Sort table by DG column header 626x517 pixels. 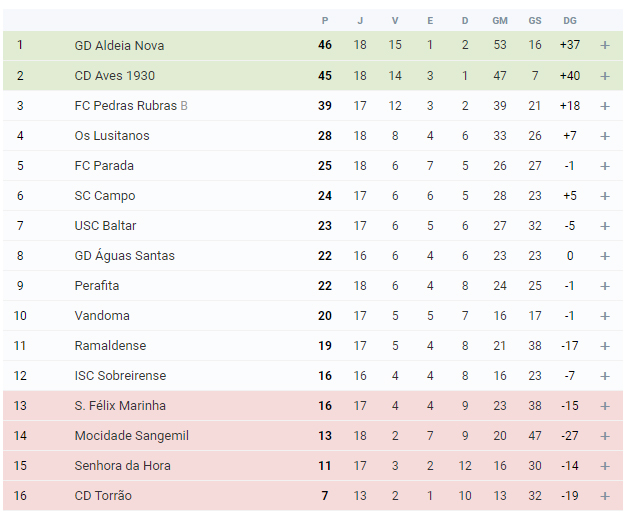click(x=570, y=21)
